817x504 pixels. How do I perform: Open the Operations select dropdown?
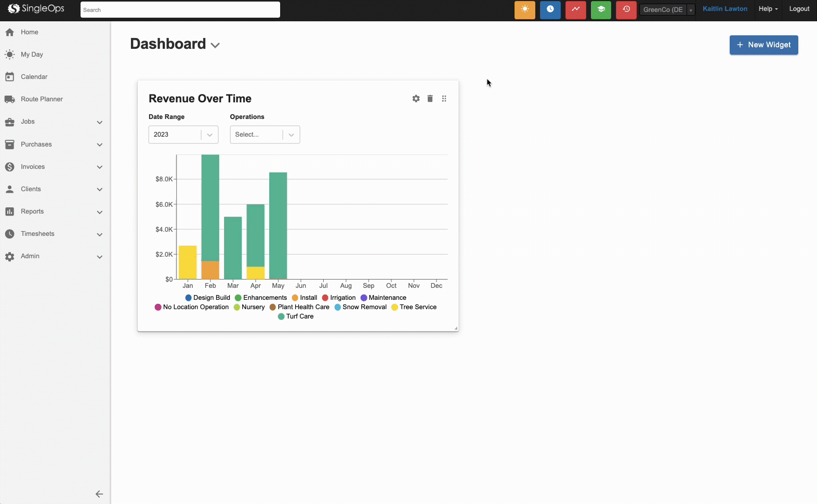click(265, 135)
